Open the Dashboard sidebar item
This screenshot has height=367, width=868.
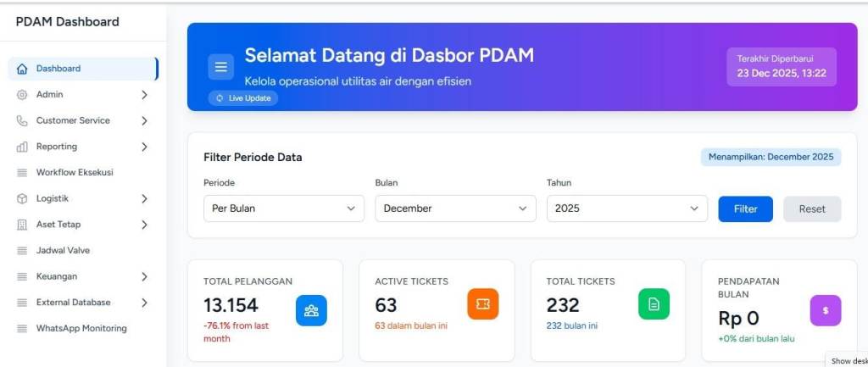point(58,69)
